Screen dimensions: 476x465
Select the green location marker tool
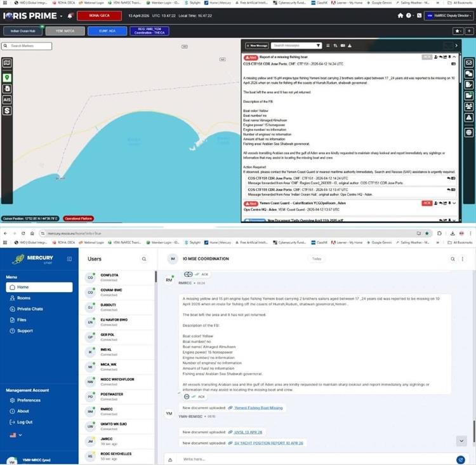7,77
